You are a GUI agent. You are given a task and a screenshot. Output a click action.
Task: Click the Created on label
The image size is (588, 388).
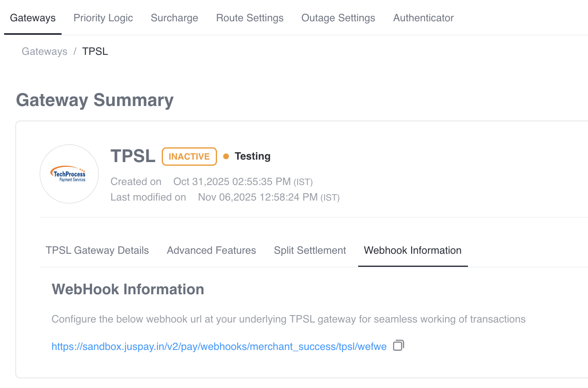coord(136,182)
